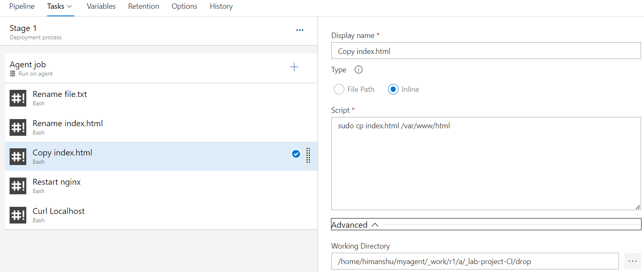Add a task with the plus icon

tap(294, 67)
